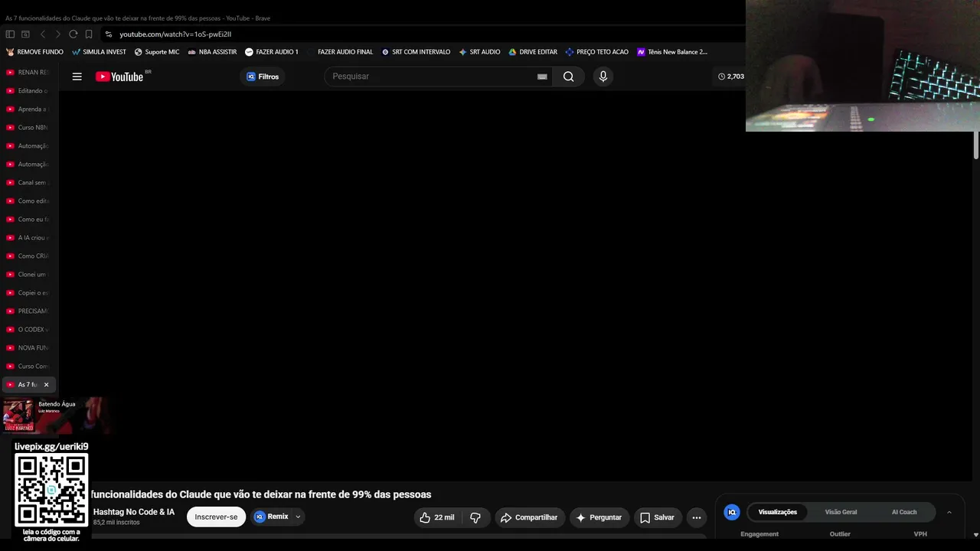This screenshot has width=980, height=551.
Task: Bookmark this page in the toolbar
Action: 89,34
